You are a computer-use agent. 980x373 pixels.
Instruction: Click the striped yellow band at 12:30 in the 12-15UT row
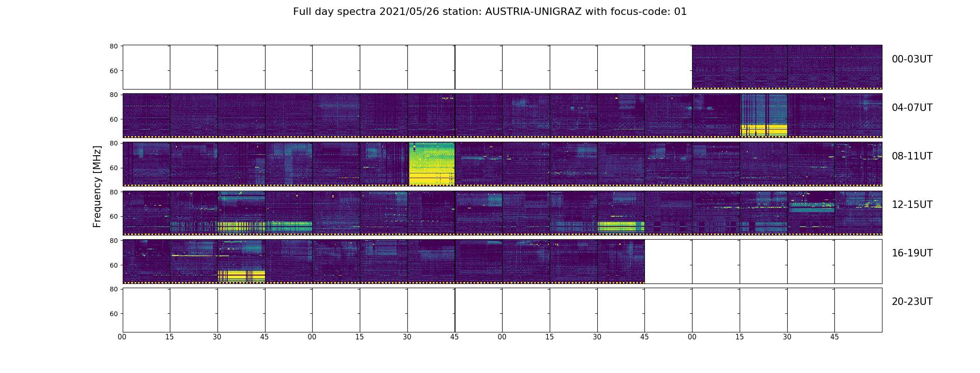point(241,227)
